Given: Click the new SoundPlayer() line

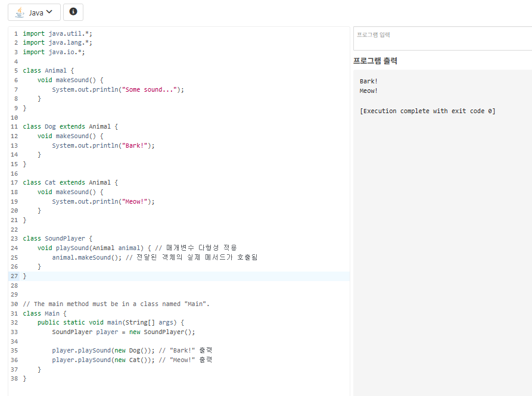Looking at the screenshot, I should tap(123, 332).
